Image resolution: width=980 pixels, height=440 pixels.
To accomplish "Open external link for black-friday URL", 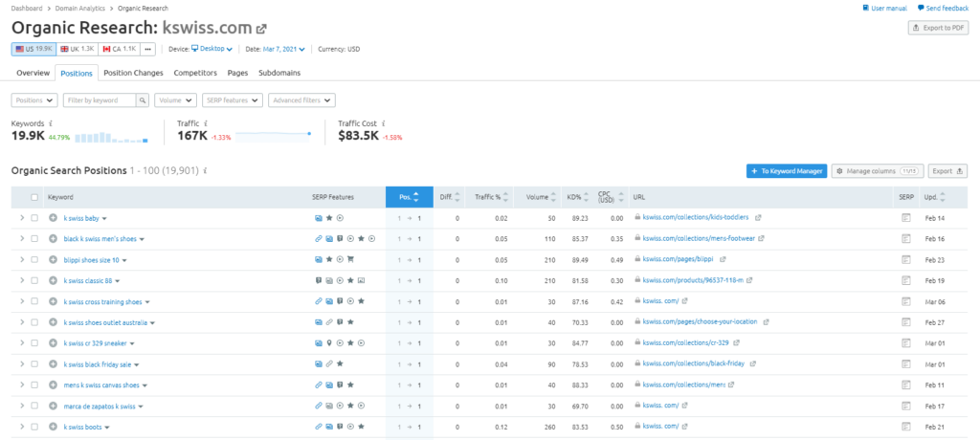I will 753,363.
